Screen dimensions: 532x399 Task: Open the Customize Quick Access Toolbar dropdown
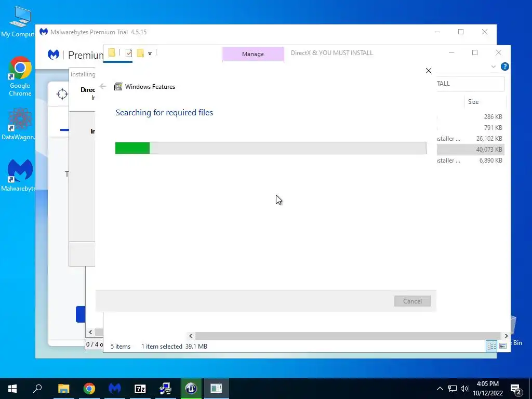150,54
